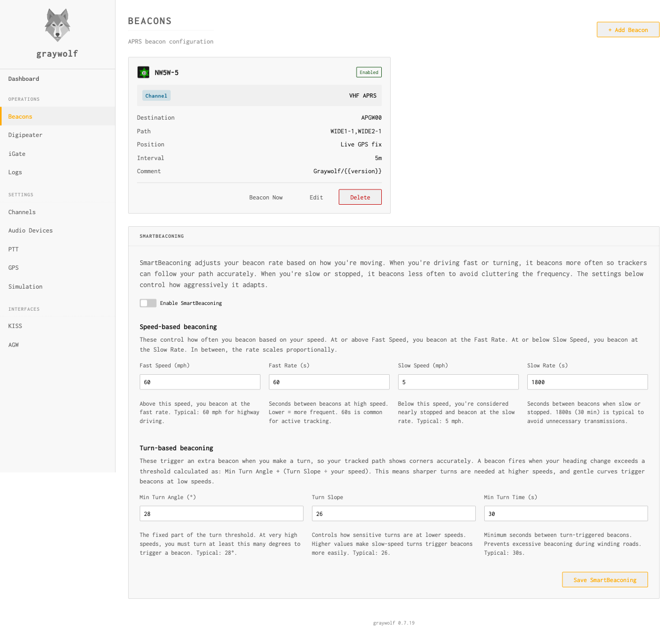Delete the NW5W-5 beacon
Viewport: 668px width, 644px height.
pyautogui.click(x=360, y=197)
